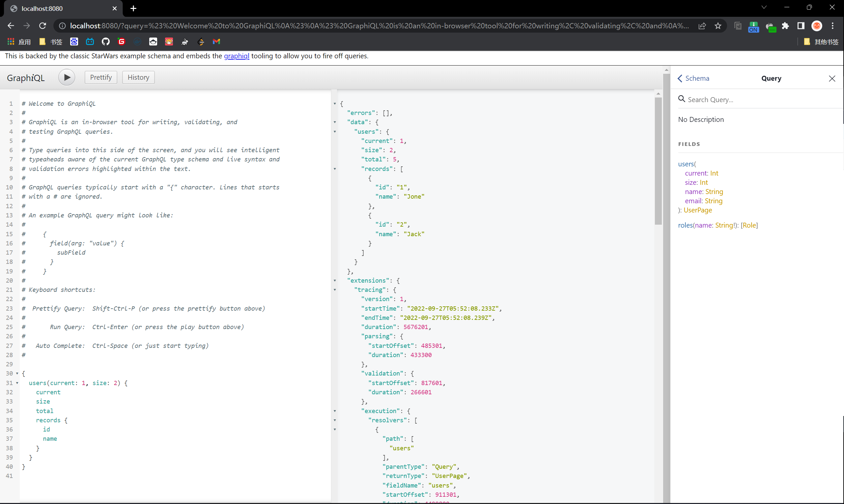Fold the query block at line 30
Viewport: 844px width, 504px height.
coord(17,374)
